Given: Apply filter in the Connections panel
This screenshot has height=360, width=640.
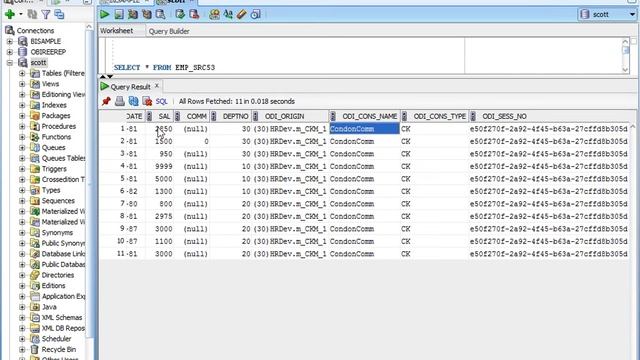Looking at the screenshot, I should (46, 14).
